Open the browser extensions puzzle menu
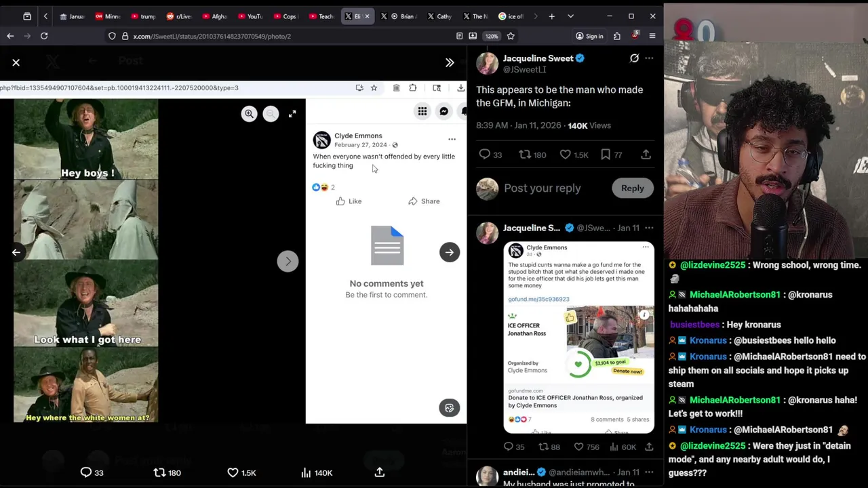The image size is (868, 488). click(x=617, y=36)
